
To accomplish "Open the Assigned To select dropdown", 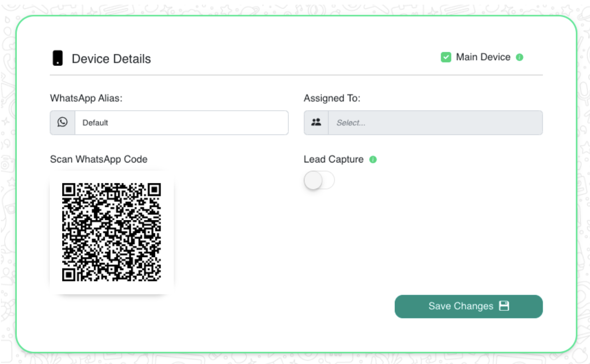I will point(435,123).
